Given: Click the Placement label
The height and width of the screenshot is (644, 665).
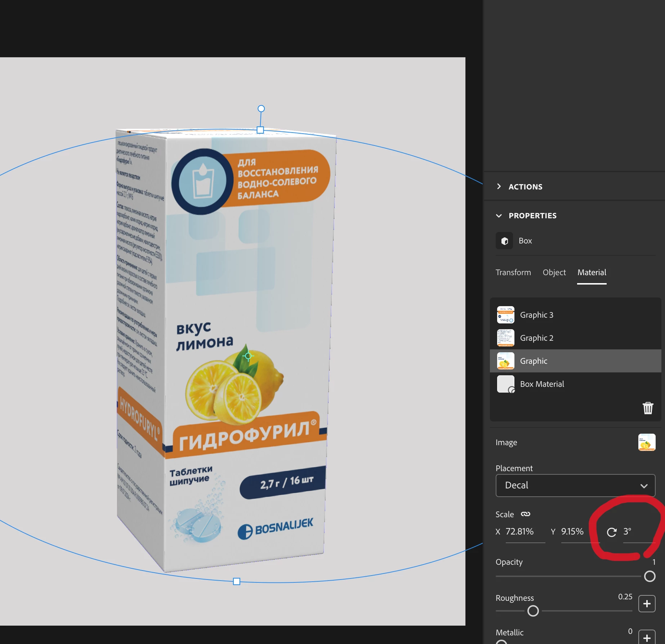Looking at the screenshot, I should [514, 468].
